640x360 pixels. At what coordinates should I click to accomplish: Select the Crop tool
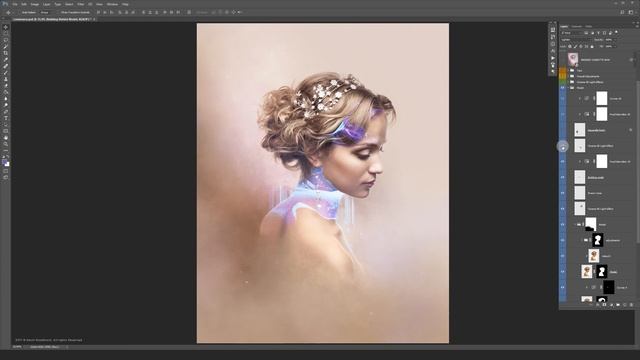pos(6,53)
